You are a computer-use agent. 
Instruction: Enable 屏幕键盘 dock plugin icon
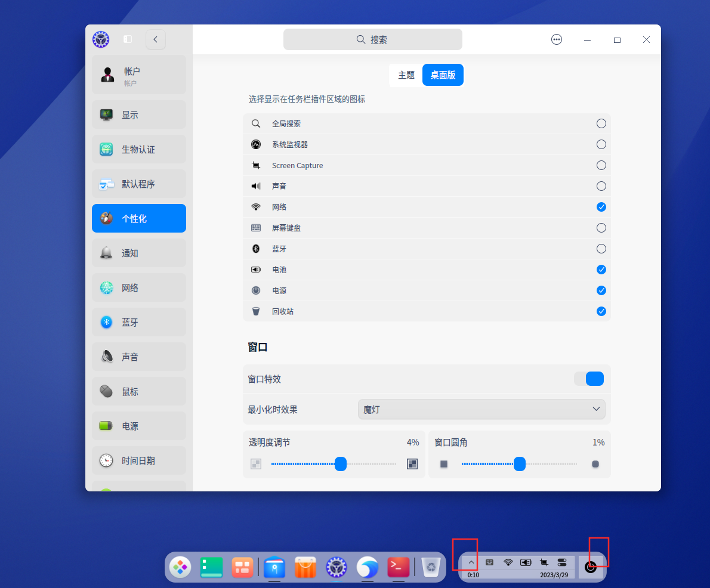(x=601, y=228)
